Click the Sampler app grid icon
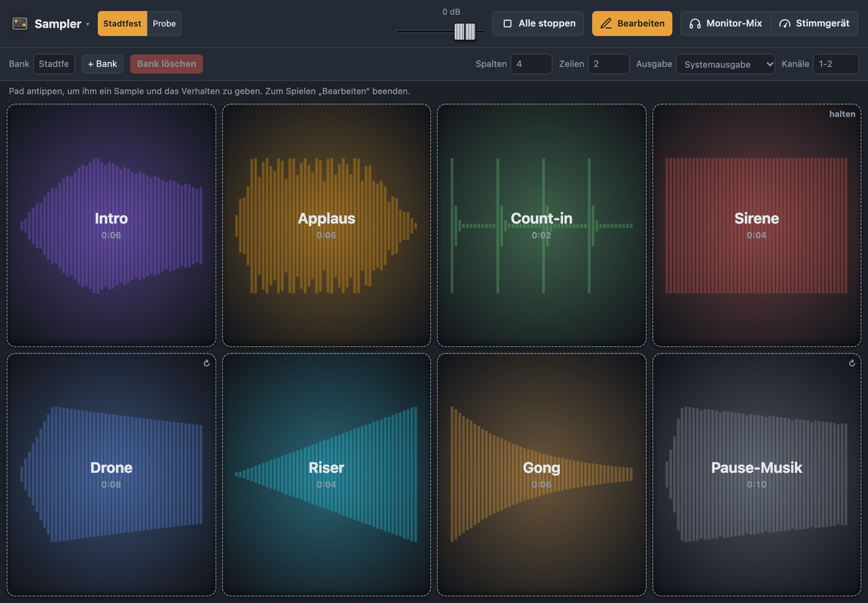 coord(20,24)
